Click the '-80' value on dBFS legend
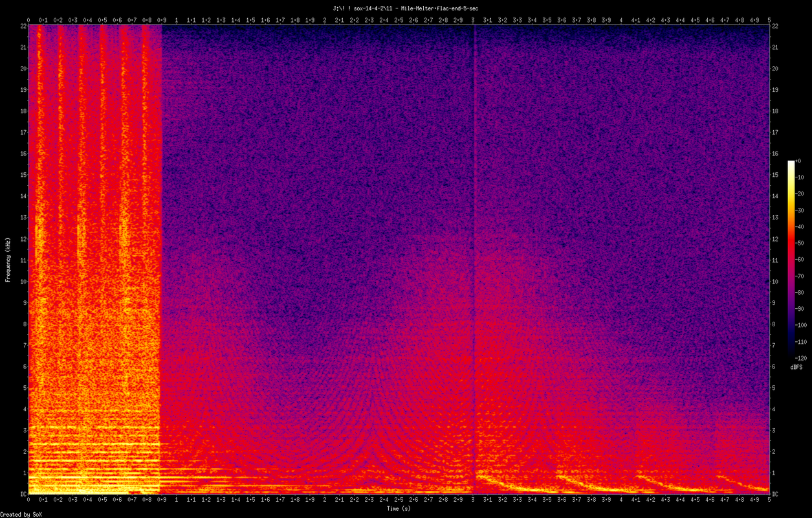This screenshot has height=518, width=812. coord(800,292)
